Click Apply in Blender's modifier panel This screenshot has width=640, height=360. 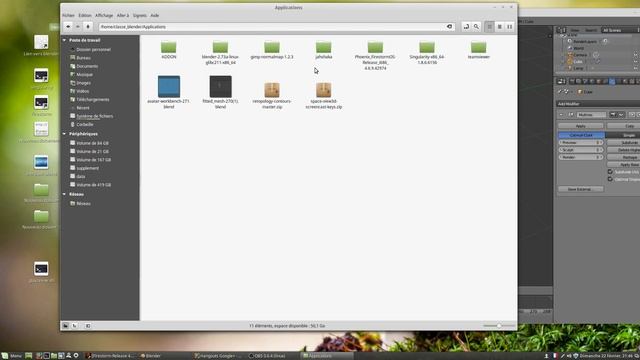[580, 126]
